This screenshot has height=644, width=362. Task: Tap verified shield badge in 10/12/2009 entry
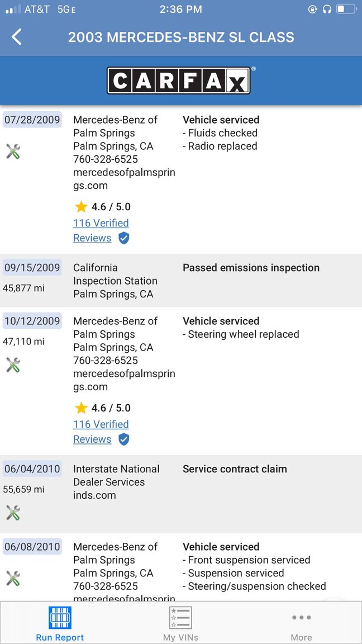coord(124,439)
